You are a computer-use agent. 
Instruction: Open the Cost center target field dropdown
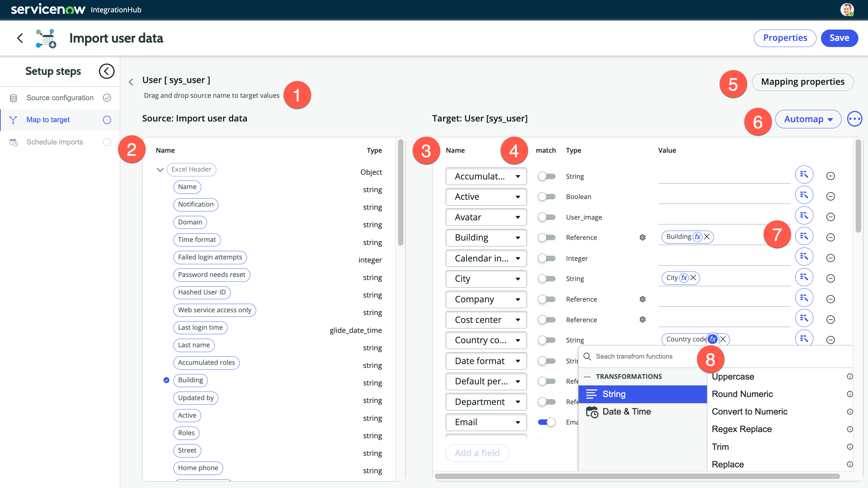(x=486, y=320)
